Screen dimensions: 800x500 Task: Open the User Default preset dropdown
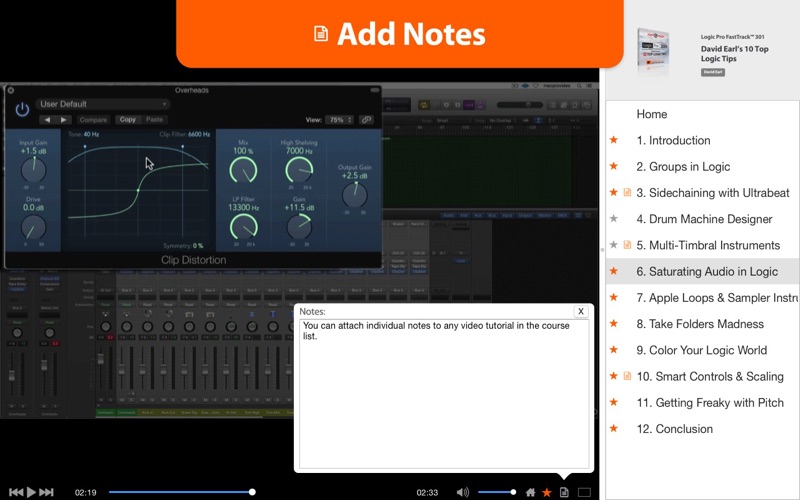tap(103, 104)
